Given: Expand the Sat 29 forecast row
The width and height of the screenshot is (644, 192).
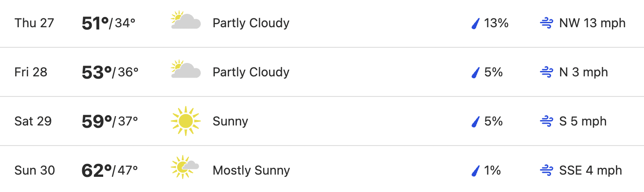Looking at the screenshot, I should (x=322, y=121).
